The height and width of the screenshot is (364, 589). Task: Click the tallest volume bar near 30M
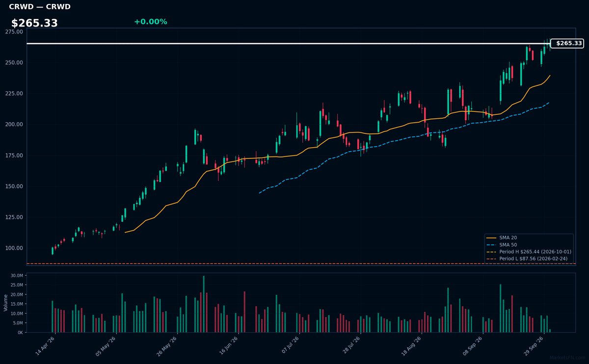[x=204, y=304]
